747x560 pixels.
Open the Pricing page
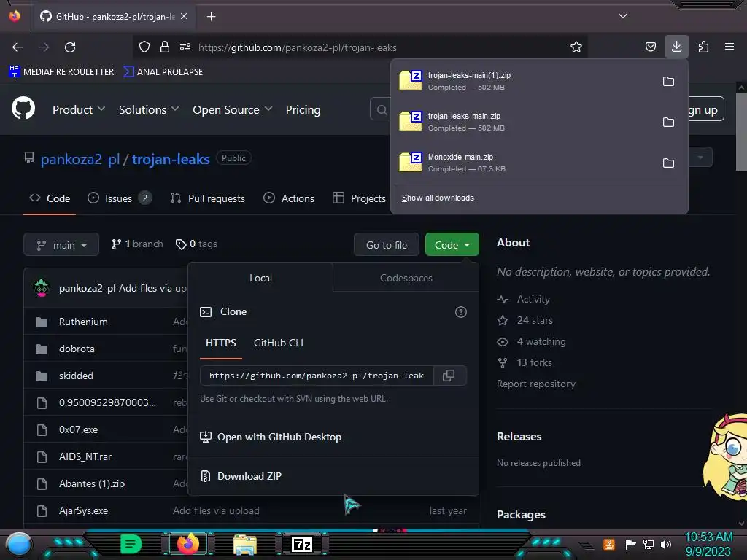303,109
